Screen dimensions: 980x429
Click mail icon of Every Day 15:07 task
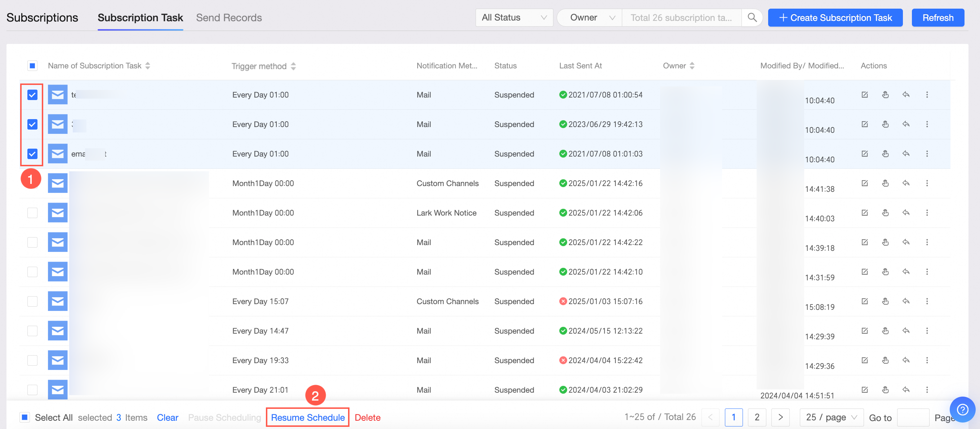[x=57, y=301]
